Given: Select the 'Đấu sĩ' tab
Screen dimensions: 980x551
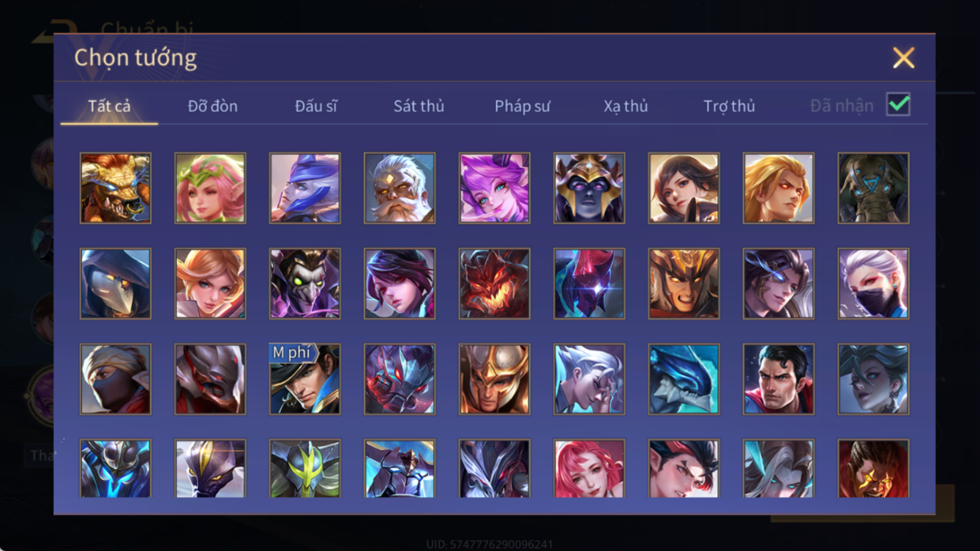Looking at the screenshot, I should (316, 106).
